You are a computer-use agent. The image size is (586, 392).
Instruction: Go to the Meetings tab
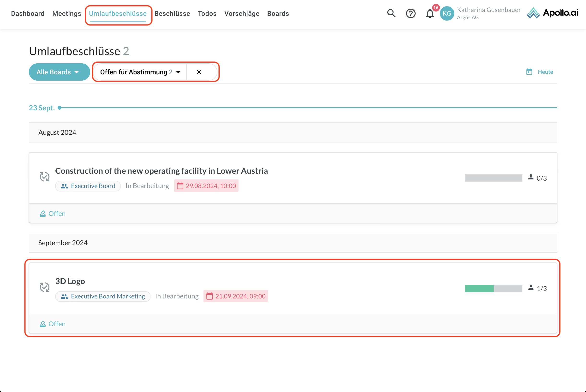pyautogui.click(x=66, y=13)
